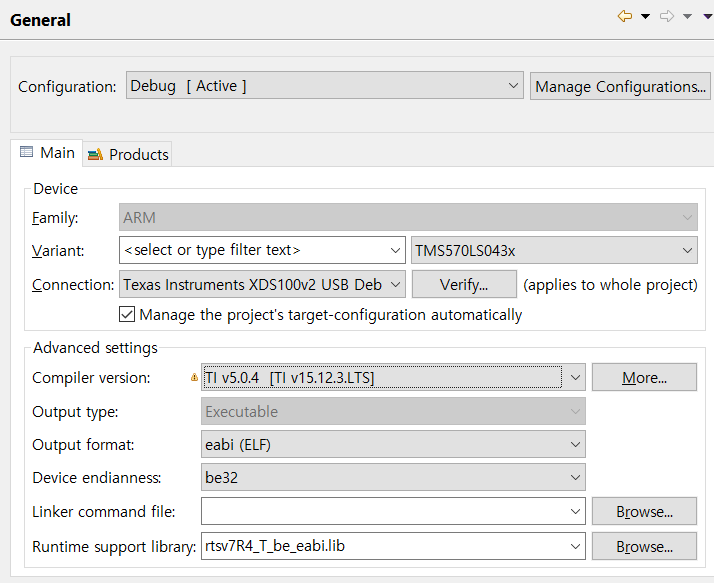This screenshot has height=583, width=714.
Task: Click Browse for Linker command file
Action: (644, 512)
